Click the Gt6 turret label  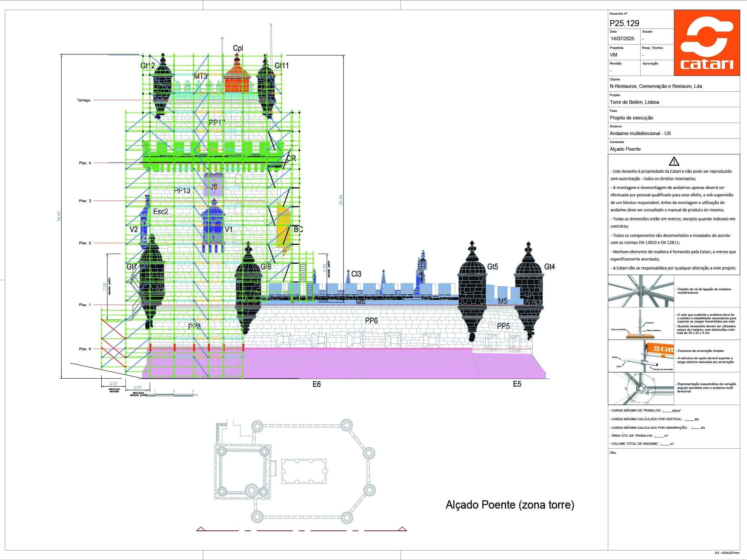pyautogui.click(x=266, y=267)
